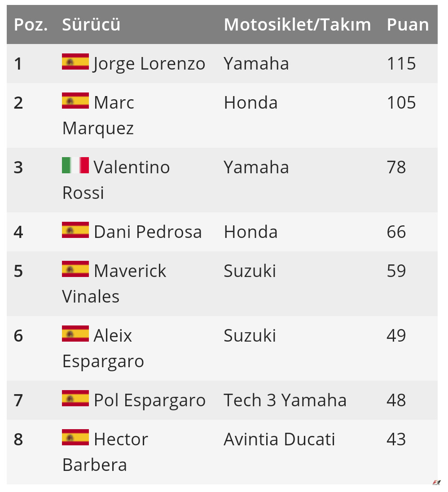Click the Spanish flag beside Marc Marquez
448x492 pixels.
click(75, 101)
